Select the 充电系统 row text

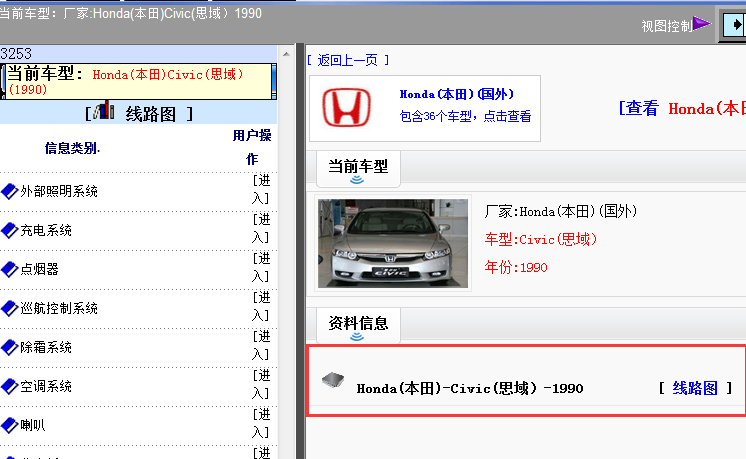(x=46, y=230)
